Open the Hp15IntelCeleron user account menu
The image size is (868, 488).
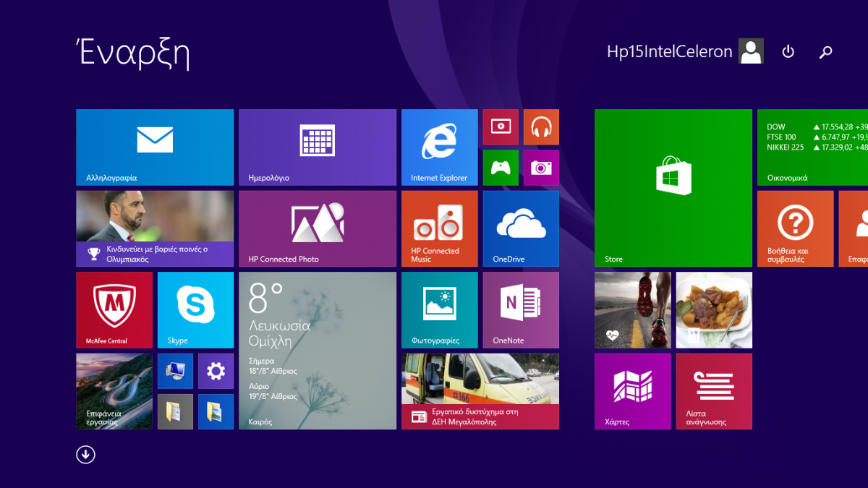[x=684, y=51]
